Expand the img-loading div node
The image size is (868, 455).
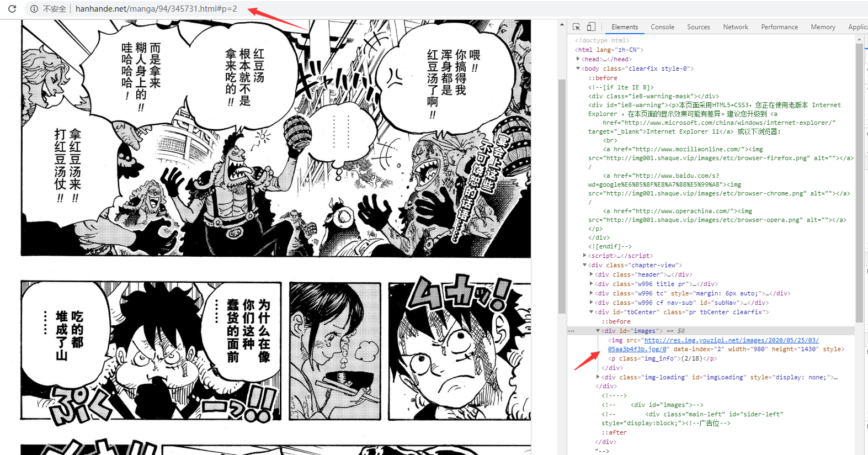coord(598,377)
